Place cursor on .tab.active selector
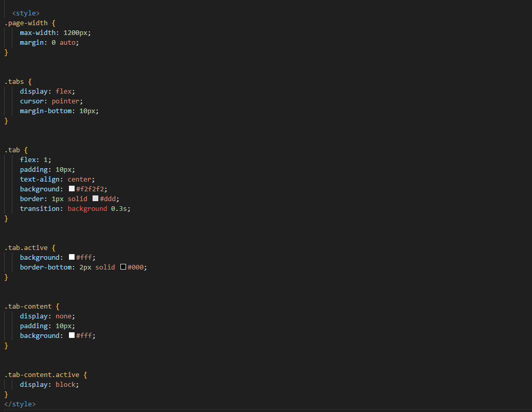 [x=26, y=248]
